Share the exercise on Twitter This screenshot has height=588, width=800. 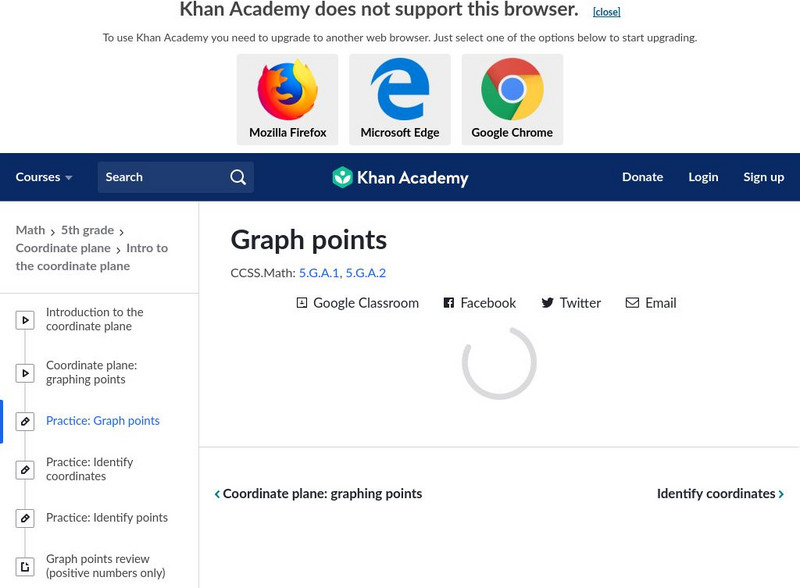coord(571,303)
